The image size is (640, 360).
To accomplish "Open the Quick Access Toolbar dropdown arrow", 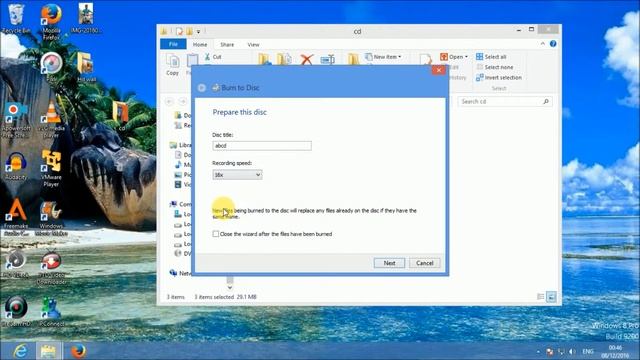I will [x=198, y=31].
